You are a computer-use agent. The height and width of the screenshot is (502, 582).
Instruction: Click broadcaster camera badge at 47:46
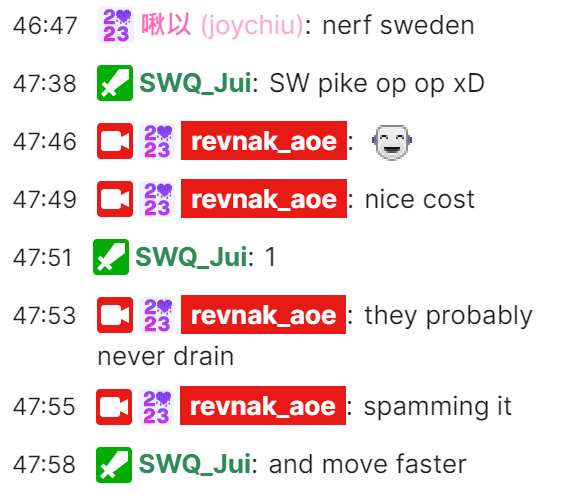(x=115, y=141)
